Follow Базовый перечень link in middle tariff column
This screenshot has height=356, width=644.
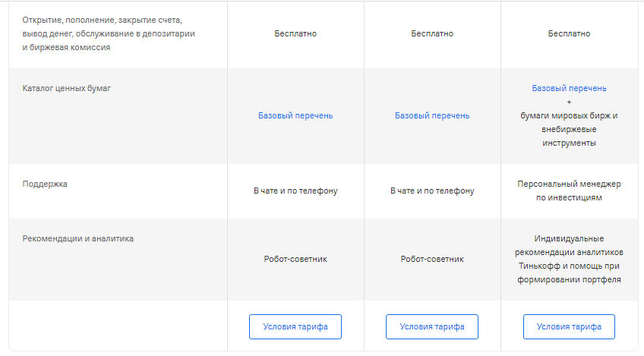coord(432,116)
